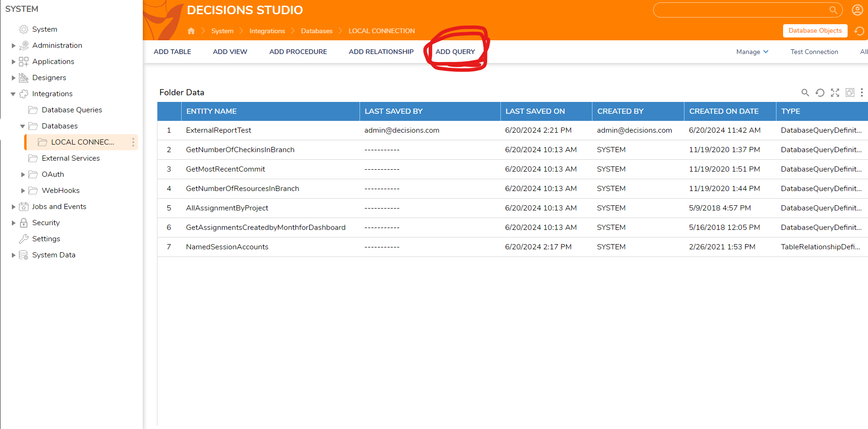868x429 pixels.
Task: Open the LOCAL CONNECTION folder's three-dot menu
Action: (x=133, y=142)
